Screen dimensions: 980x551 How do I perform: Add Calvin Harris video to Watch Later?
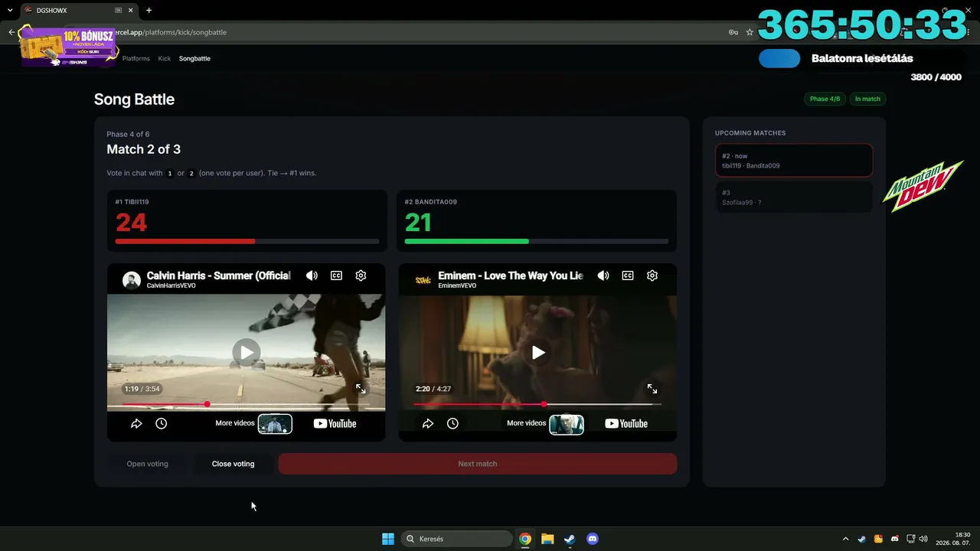click(161, 423)
